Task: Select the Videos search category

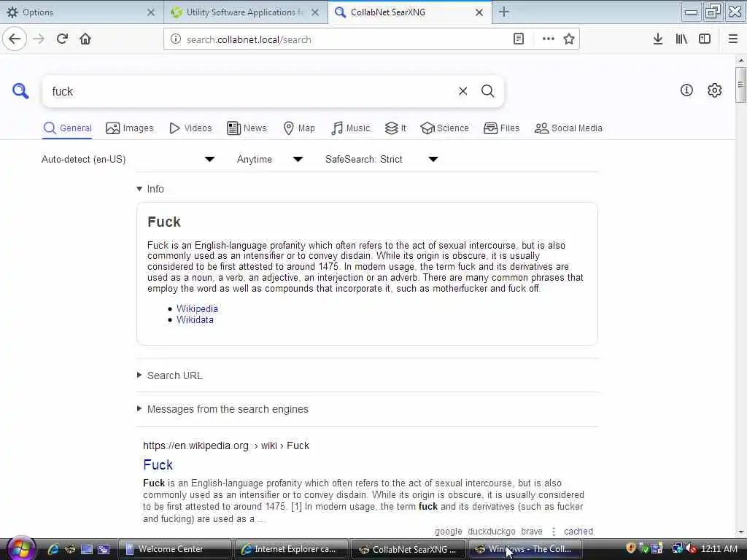Action: pyautogui.click(x=190, y=128)
